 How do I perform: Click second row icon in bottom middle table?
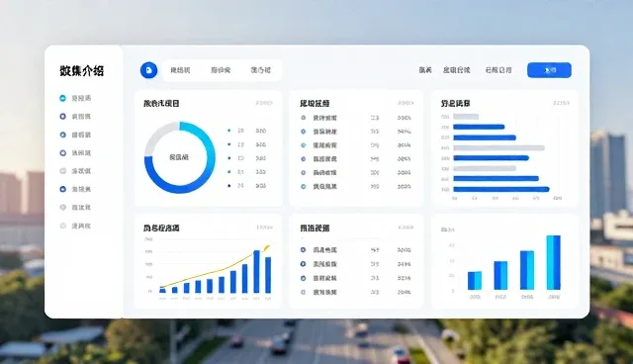click(303, 264)
